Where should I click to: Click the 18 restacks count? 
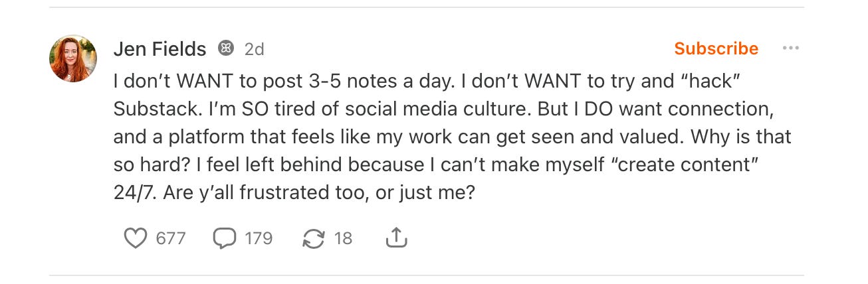[343, 238]
